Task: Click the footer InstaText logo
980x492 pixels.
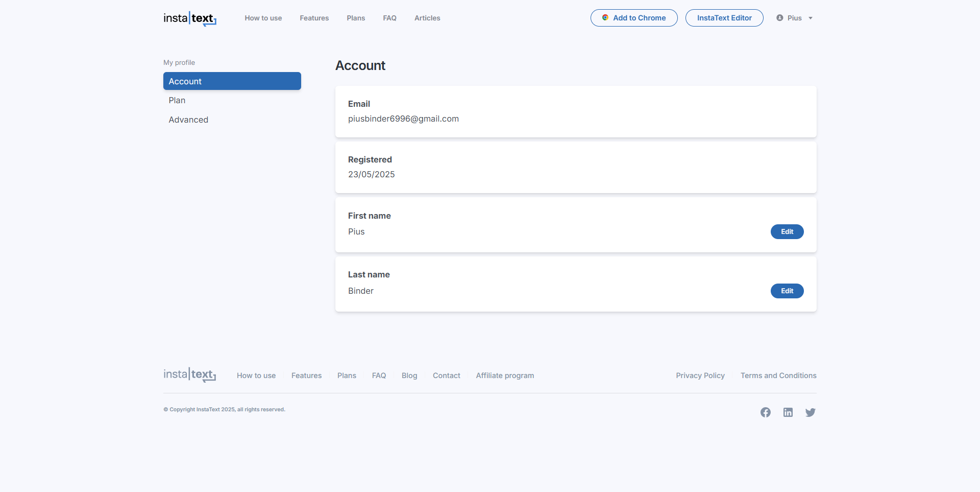Action: pyautogui.click(x=190, y=375)
